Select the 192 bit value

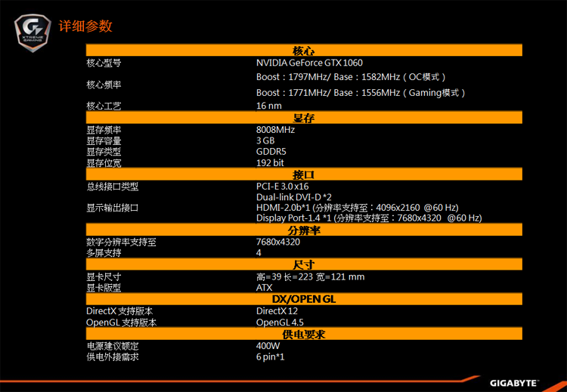(x=270, y=163)
